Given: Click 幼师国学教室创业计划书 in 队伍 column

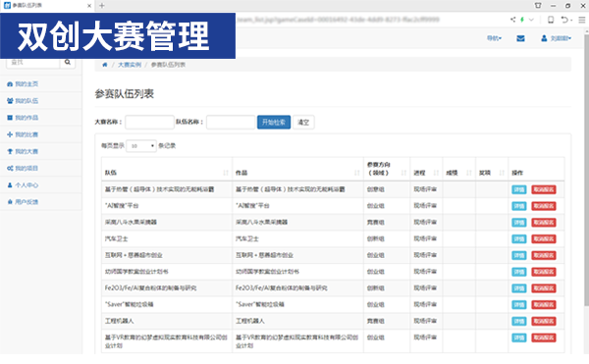Looking at the screenshot, I should (x=136, y=272).
